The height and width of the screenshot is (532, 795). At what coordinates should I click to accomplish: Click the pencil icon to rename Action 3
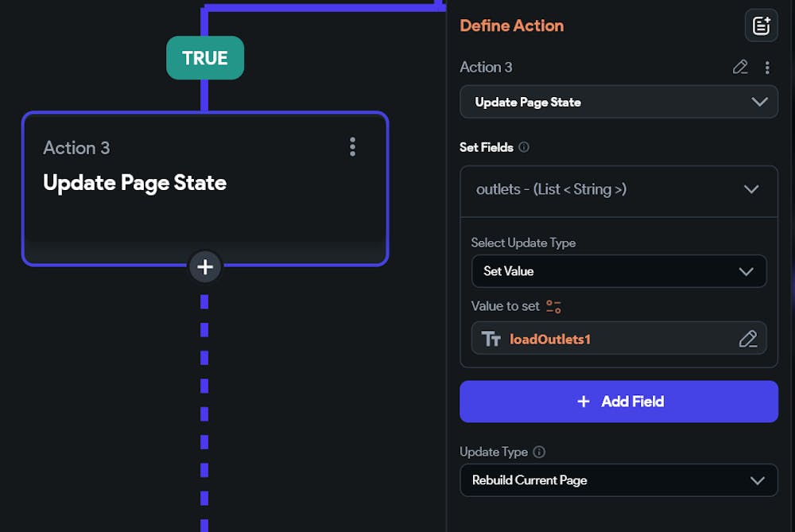[740, 68]
